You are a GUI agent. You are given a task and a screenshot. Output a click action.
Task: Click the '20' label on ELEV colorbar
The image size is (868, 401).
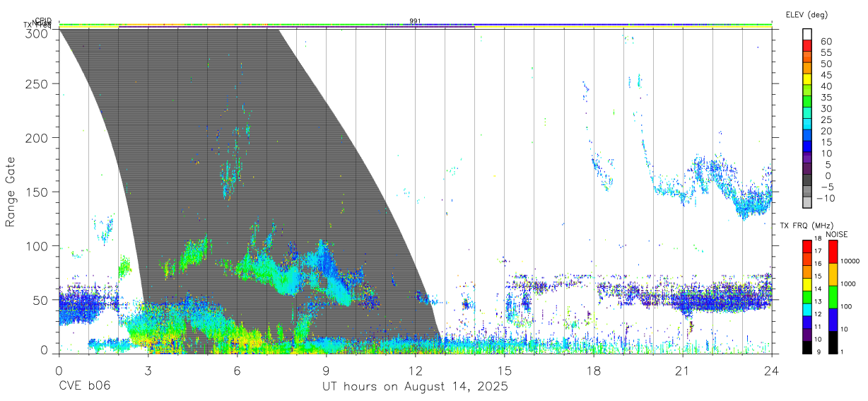click(826, 132)
